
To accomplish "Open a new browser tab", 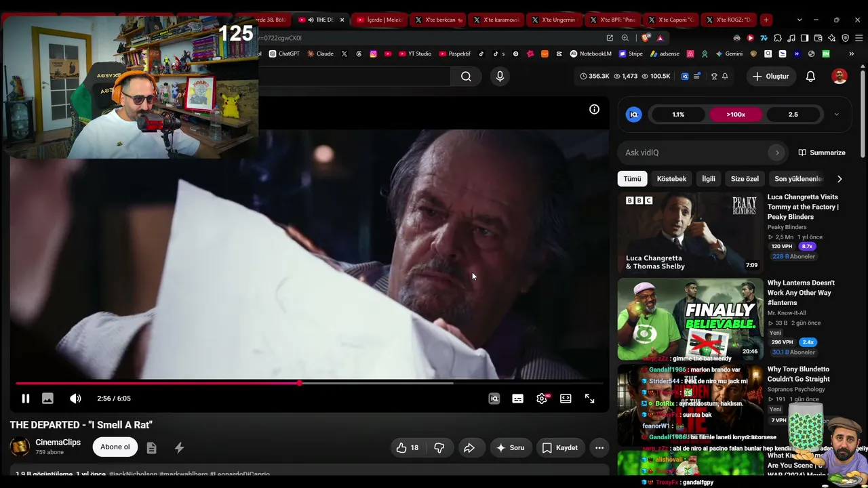I will 766,20.
